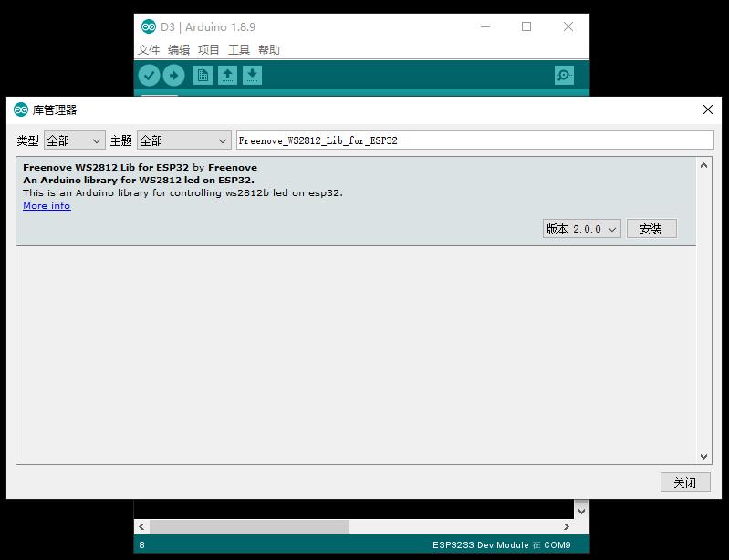Expand the 类型 dropdown set to 全部
The height and width of the screenshot is (560, 729).
[75, 140]
